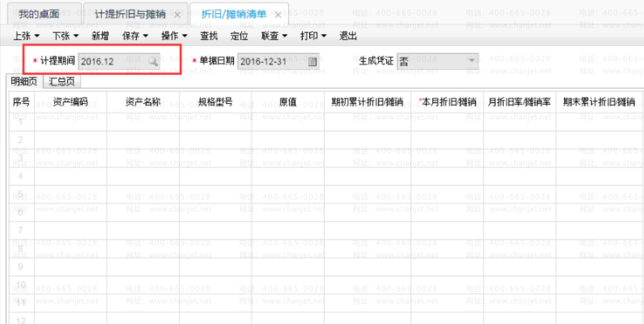Click the 资产名称 column header

(143, 102)
